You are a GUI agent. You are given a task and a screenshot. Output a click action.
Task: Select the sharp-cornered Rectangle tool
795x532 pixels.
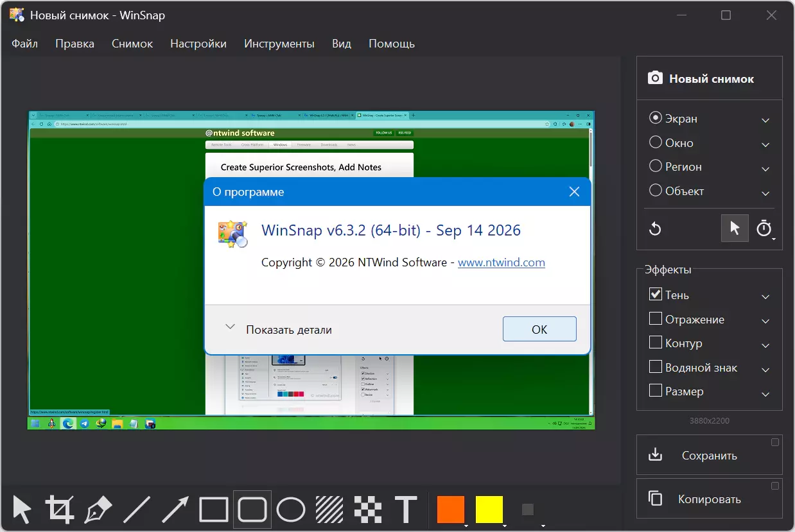pos(213,510)
